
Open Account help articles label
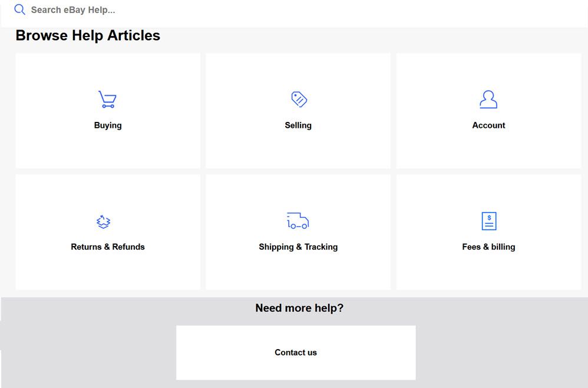[488, 125]
